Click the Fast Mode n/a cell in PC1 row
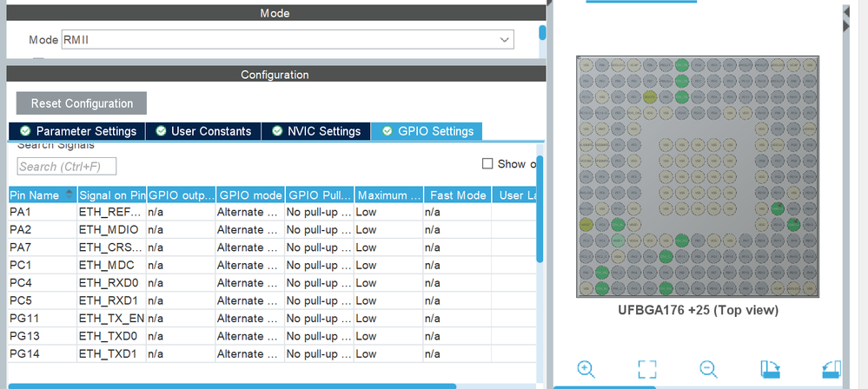The height and width of the screenshot is (389, 868). coord(457,265)
